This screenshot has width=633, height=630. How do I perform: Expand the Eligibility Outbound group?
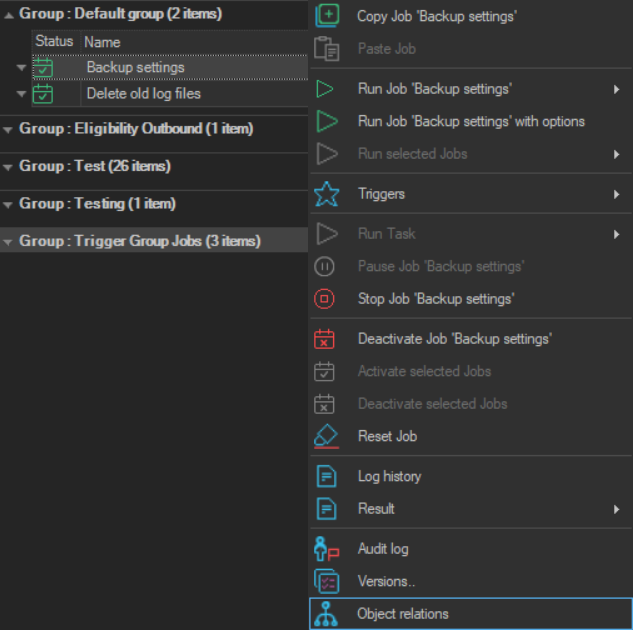tap(9, 129)
